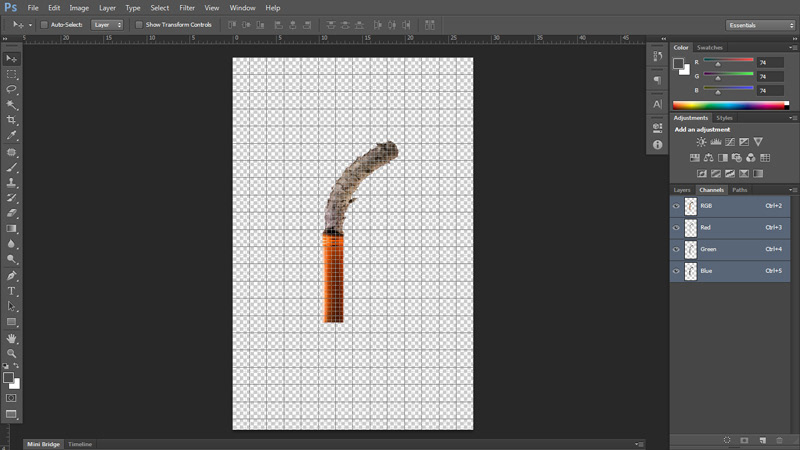Select the Horizontal Type tool
800x450 pixels.
[12, 291]
